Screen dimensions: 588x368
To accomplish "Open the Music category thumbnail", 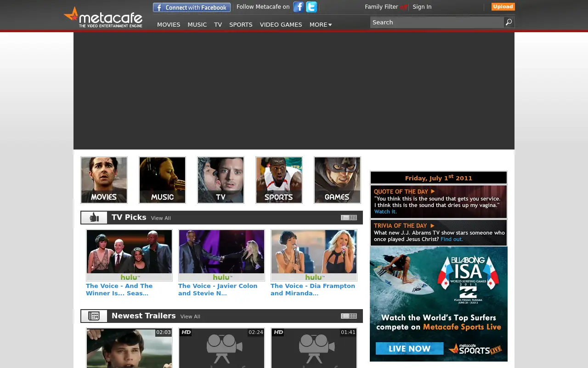I will pos(162,180).
